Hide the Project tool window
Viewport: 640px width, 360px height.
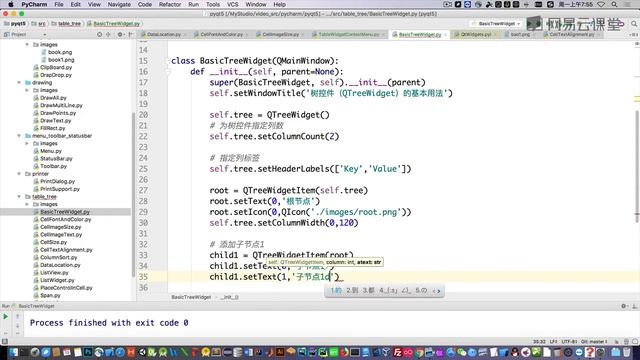point(130,35)
